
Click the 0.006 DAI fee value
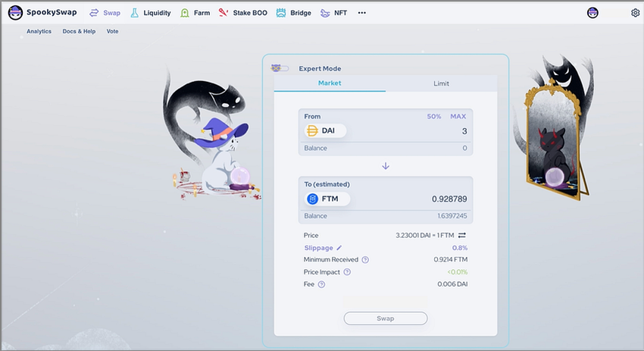pos(452,284)
